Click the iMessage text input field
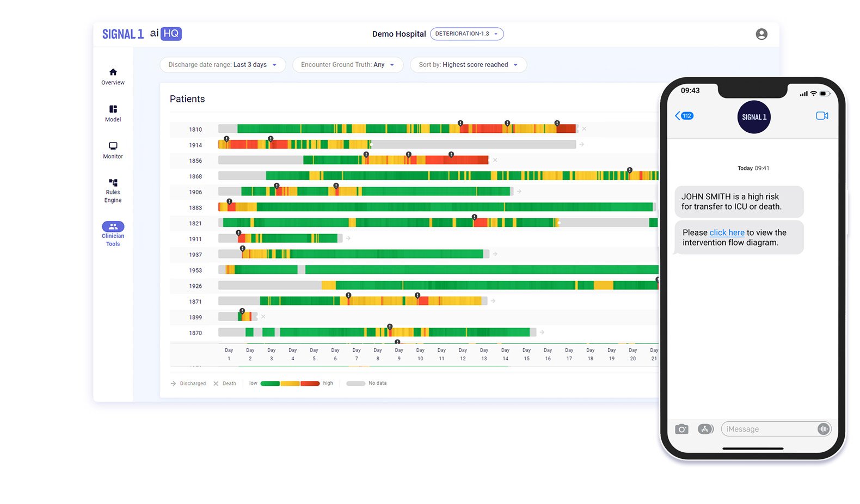The height and width of the screenshot is (504, 860). 769,429
